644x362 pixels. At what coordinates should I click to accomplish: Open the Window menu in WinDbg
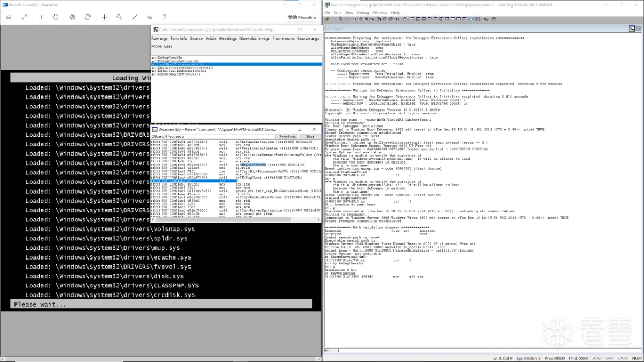[380, 12]
